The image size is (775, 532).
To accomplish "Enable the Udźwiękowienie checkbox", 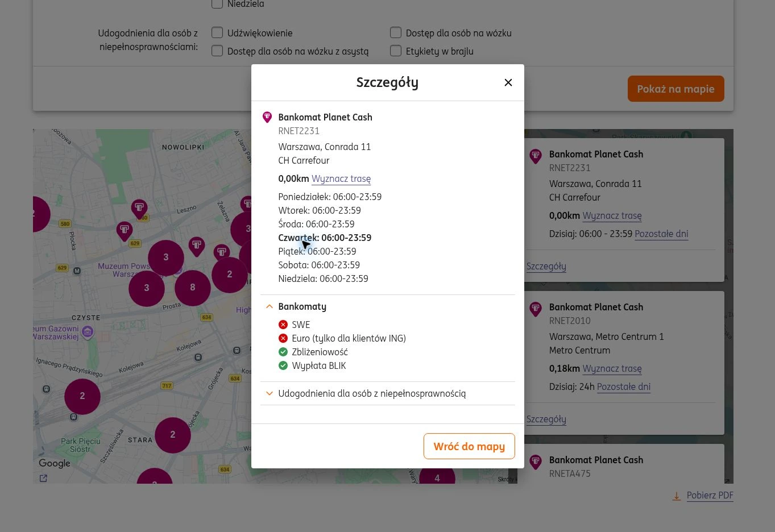I will click(x=217, y=33).
